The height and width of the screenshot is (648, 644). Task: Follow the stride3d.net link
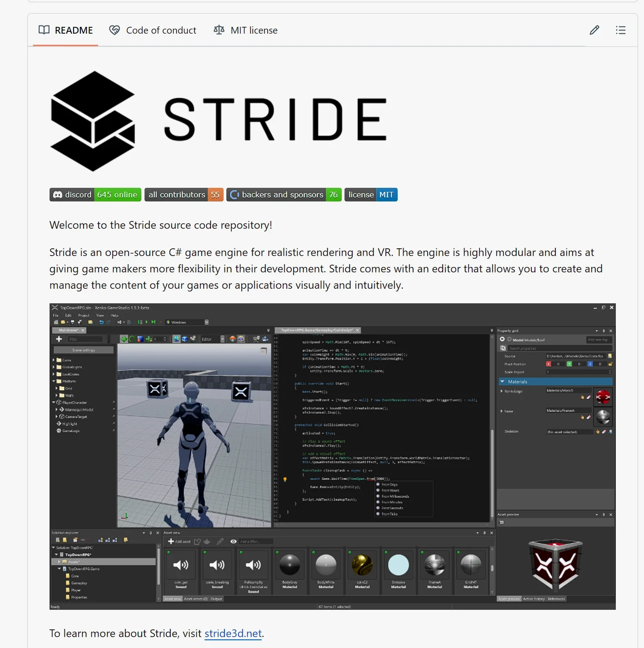[233, 633]
